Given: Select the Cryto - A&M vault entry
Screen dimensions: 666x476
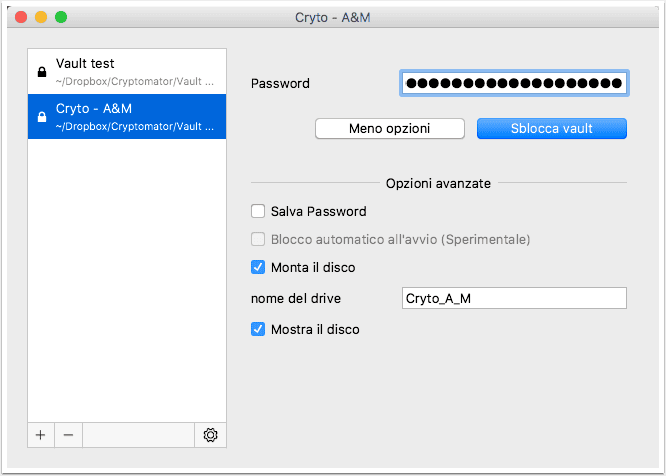Looking at the screenshot, I should pyautogui.click(x=127, y=116).
